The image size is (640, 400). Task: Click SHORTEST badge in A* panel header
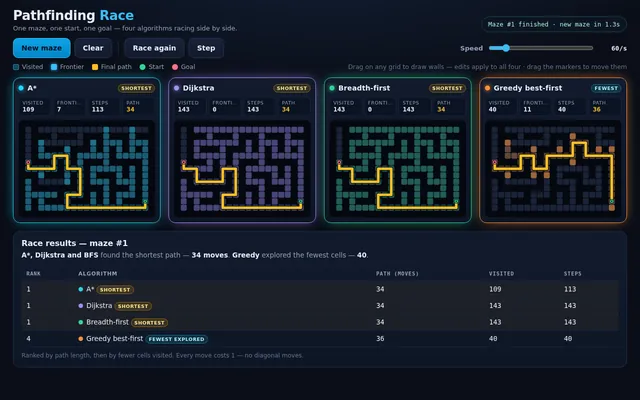(136, 88)
